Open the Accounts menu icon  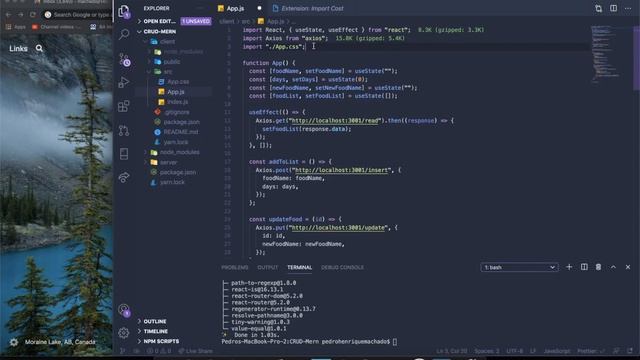click(124, 310)
